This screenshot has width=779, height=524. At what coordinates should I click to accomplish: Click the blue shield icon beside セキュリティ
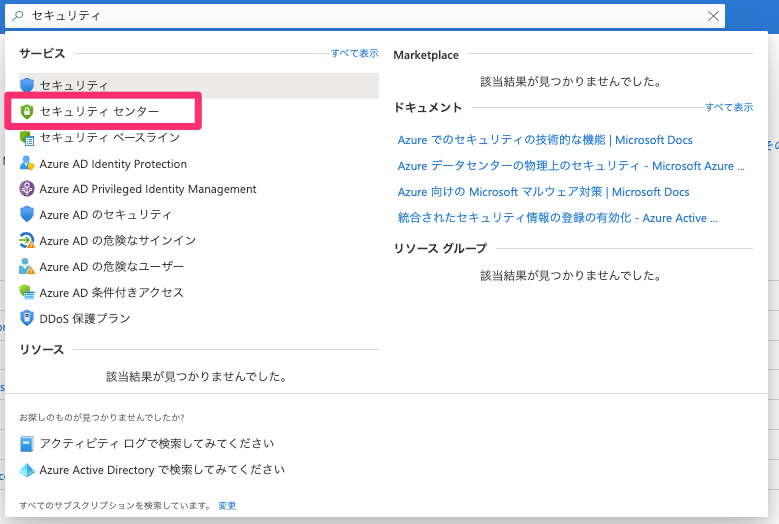[27, 85]
